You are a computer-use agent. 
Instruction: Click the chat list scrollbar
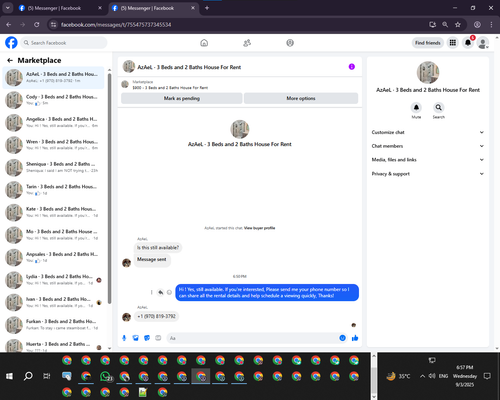point(109,188)
